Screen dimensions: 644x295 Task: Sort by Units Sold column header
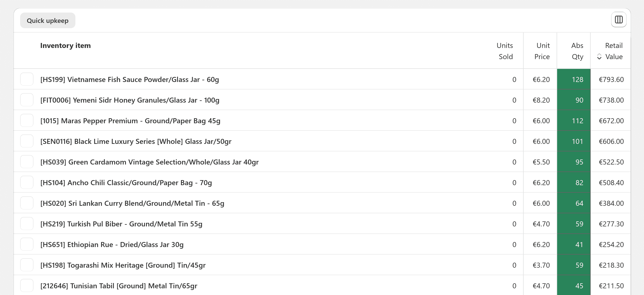[505, 51]
